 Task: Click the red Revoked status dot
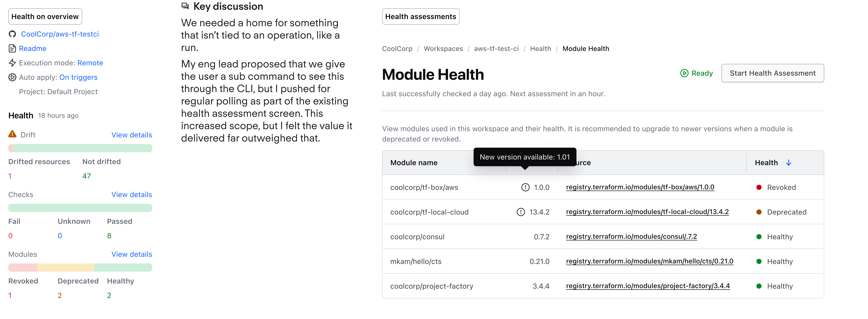tap(759, 188)
